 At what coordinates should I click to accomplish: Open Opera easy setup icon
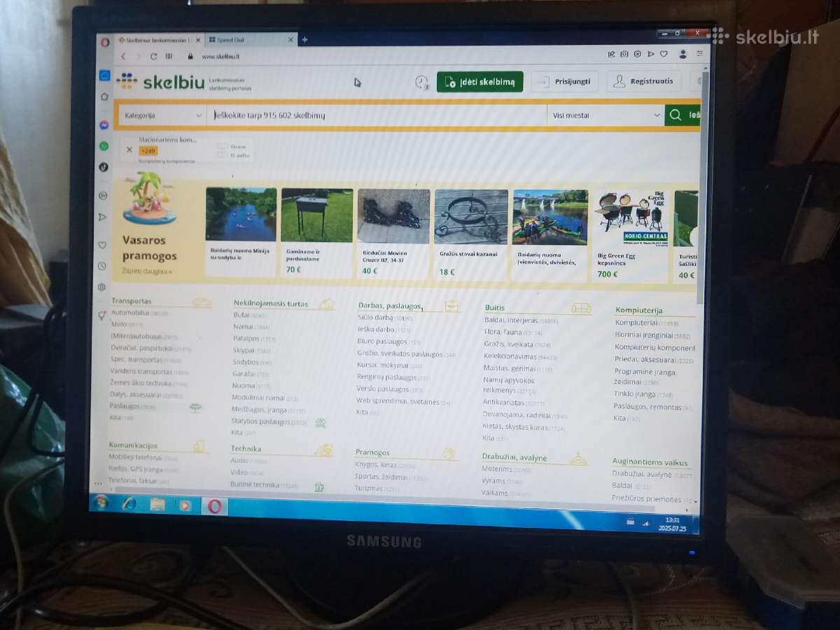699,54
